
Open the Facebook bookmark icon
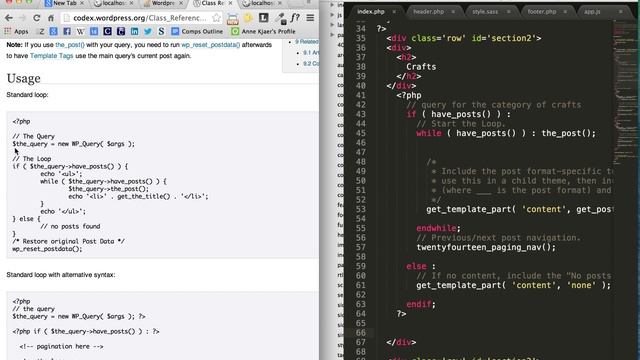tap(67, 31)
